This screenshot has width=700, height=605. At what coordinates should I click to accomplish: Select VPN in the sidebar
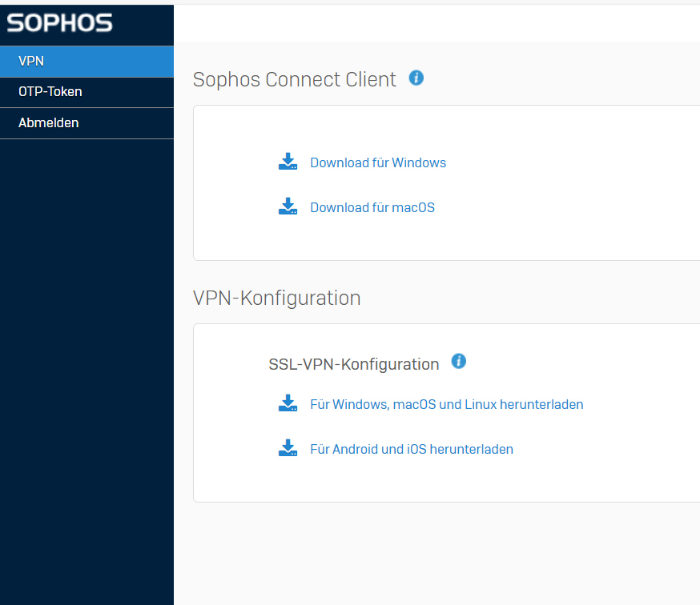[x=86, y=62]
